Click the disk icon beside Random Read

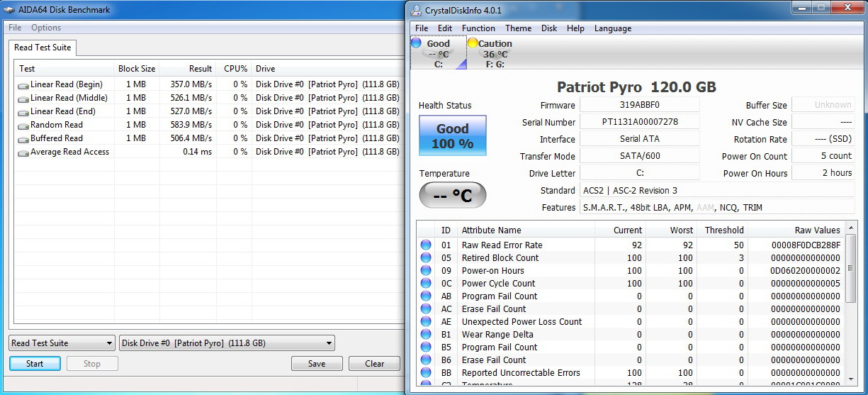click(x=23, y=126)
